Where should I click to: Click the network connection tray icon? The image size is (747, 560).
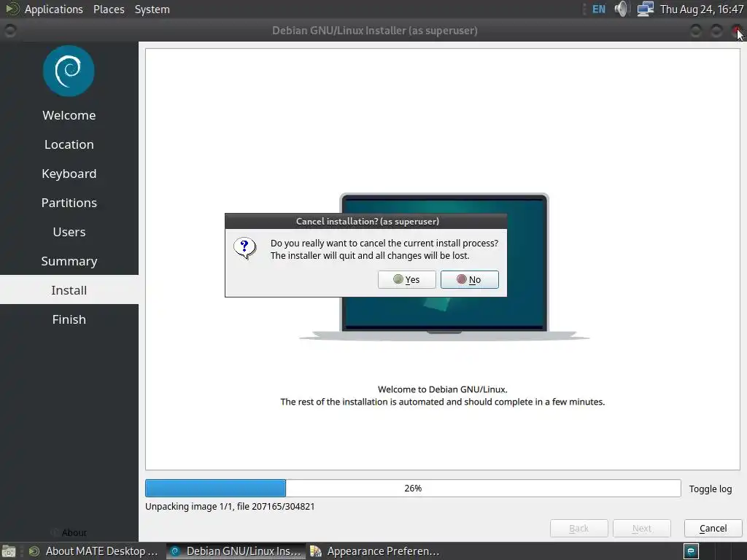tap(646, 9)
